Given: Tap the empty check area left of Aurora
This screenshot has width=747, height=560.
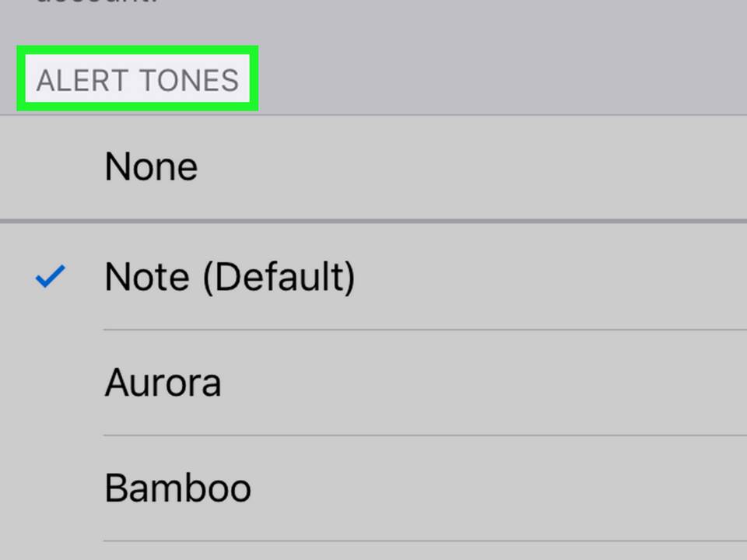Looking at the screenshot, I should pos(51,383).
